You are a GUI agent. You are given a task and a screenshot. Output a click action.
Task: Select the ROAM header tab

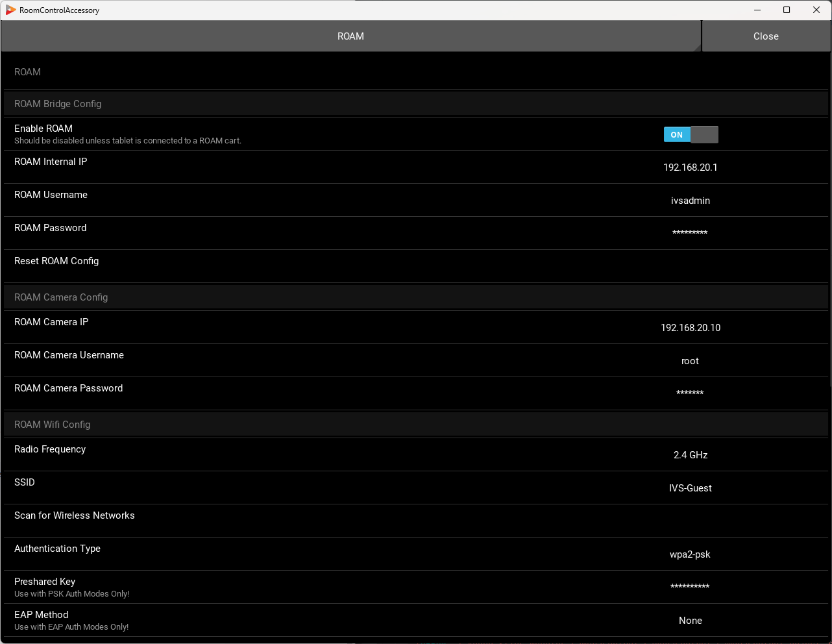coord(350,36)
